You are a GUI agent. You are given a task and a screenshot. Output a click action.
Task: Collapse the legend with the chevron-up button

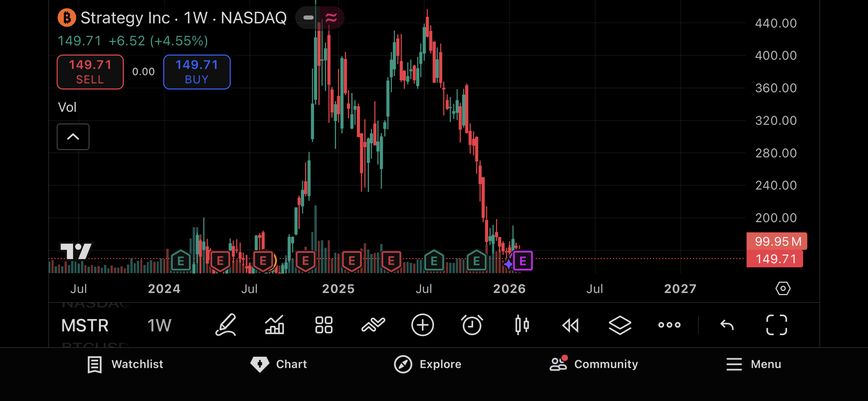pos(73,137)
